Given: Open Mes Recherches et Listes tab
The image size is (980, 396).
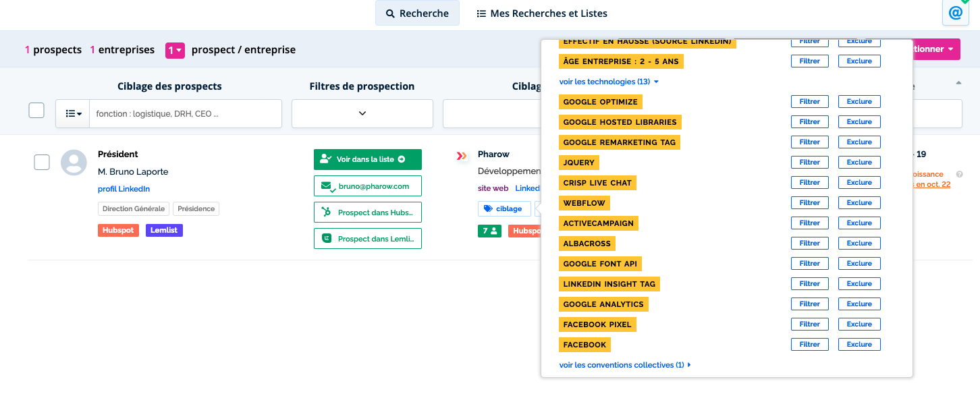Looking at the screenshot, I should [x=542, y=13].
